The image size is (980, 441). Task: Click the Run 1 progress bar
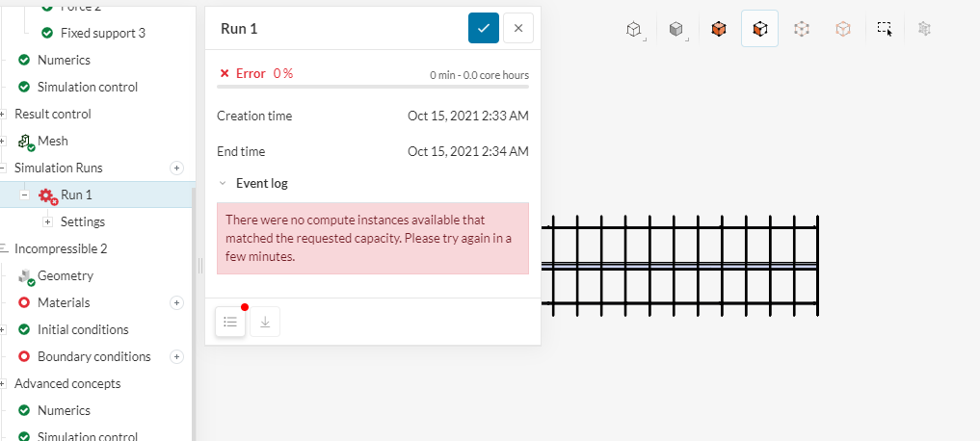[372, 87]
